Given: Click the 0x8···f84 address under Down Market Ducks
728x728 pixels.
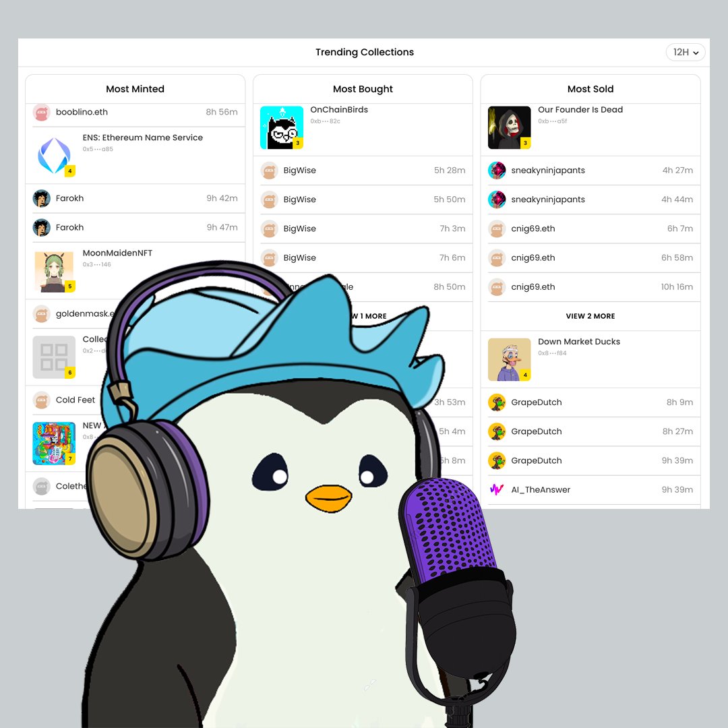Looking at the screenshot, I should point(552,353).
